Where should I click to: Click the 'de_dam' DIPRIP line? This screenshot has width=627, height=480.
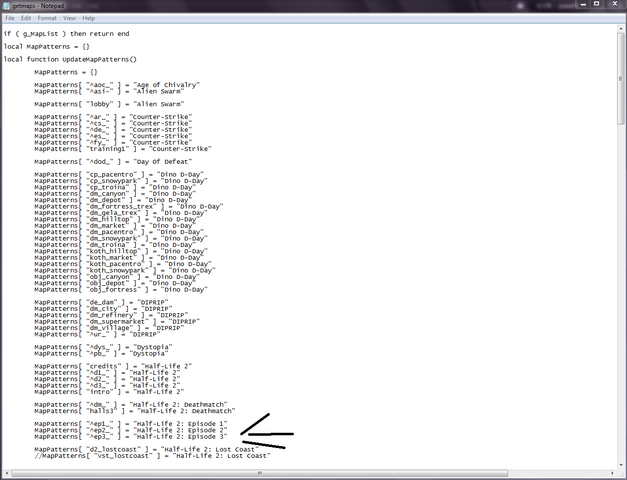[101, 302]
